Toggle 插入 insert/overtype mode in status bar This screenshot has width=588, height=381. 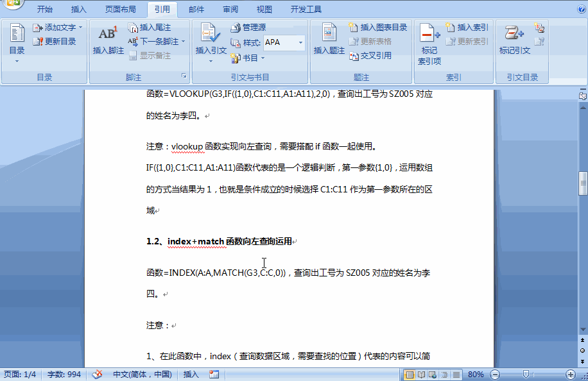[191, 374]
